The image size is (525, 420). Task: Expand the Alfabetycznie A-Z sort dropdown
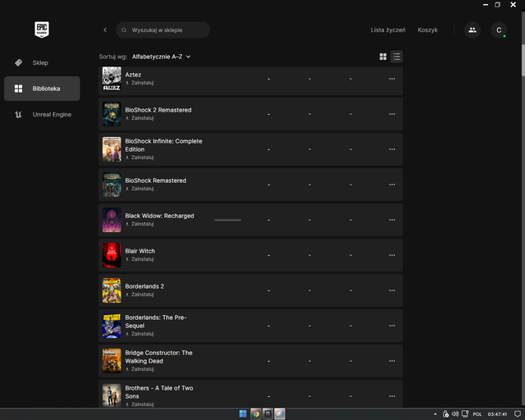(161, 57)
